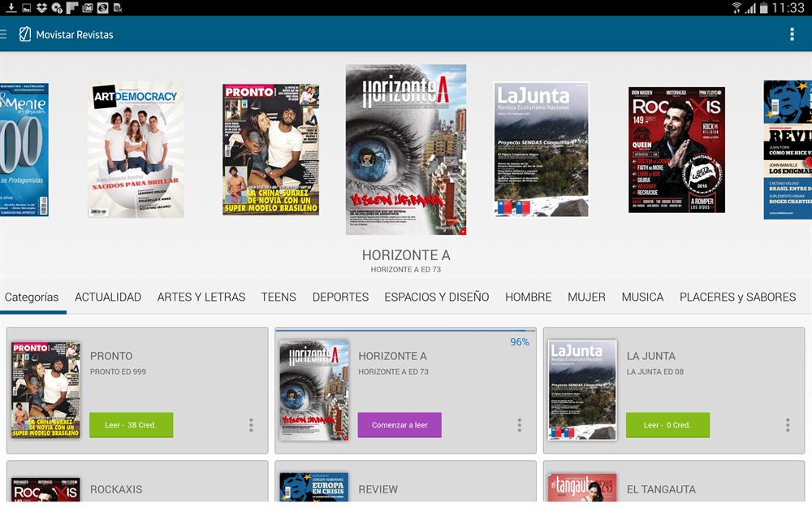Click the LA JUNTA card title
812x508 pixels.
click(651, 356)
